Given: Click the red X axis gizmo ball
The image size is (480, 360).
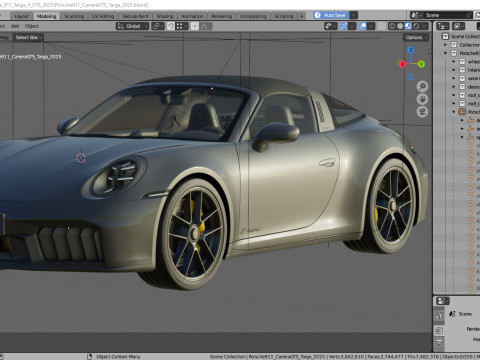Looking at the screenshot, I should 402,64.
